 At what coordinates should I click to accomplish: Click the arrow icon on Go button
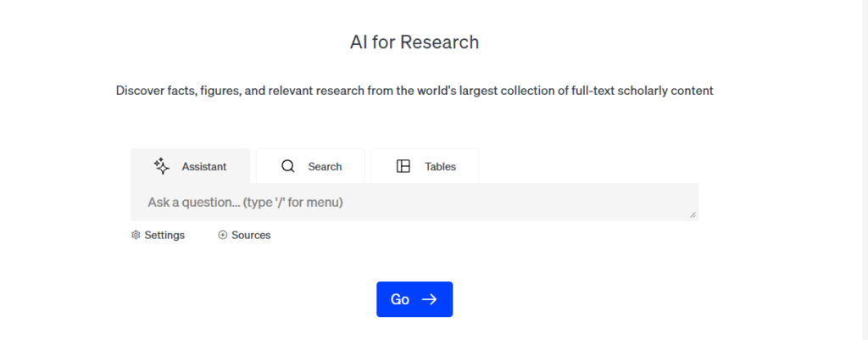click(429, 299)
